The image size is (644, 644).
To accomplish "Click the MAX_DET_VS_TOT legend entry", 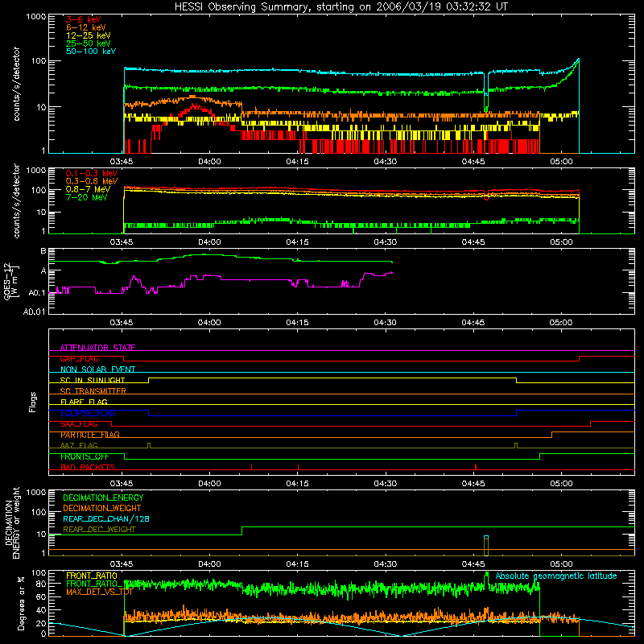I will point(100,592).
